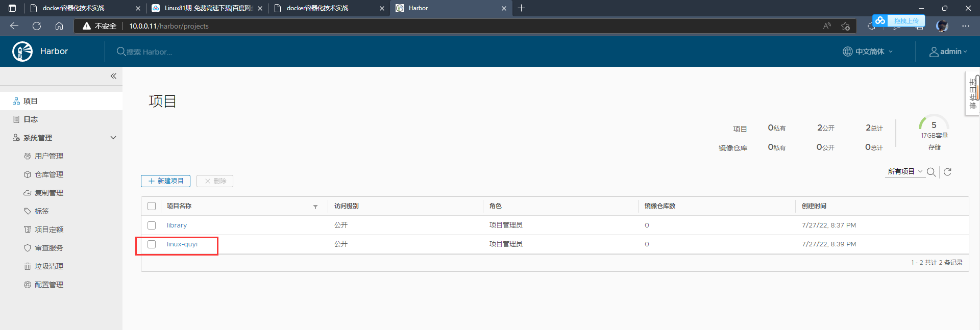The width and height of the screenshot is (980, 330).
Task: Click the search icon beside 所有项目
Action: coord(931,172)
